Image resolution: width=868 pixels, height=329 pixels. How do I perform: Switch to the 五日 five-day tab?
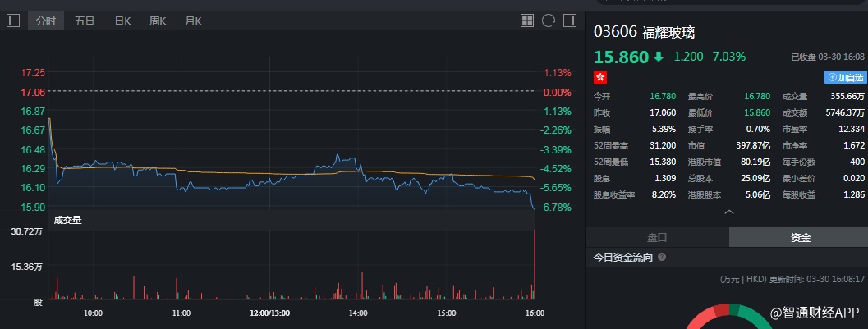pyautogui.click(x=85, y=21)
